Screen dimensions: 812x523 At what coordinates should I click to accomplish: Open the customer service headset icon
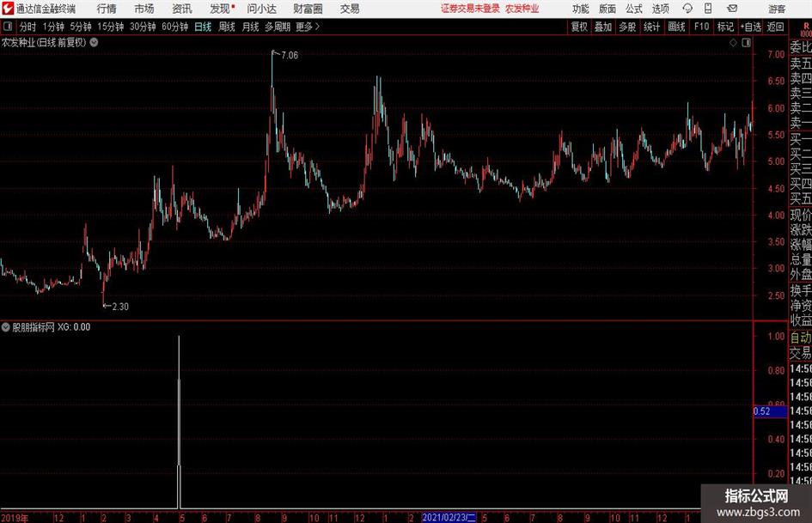(687, 9)
